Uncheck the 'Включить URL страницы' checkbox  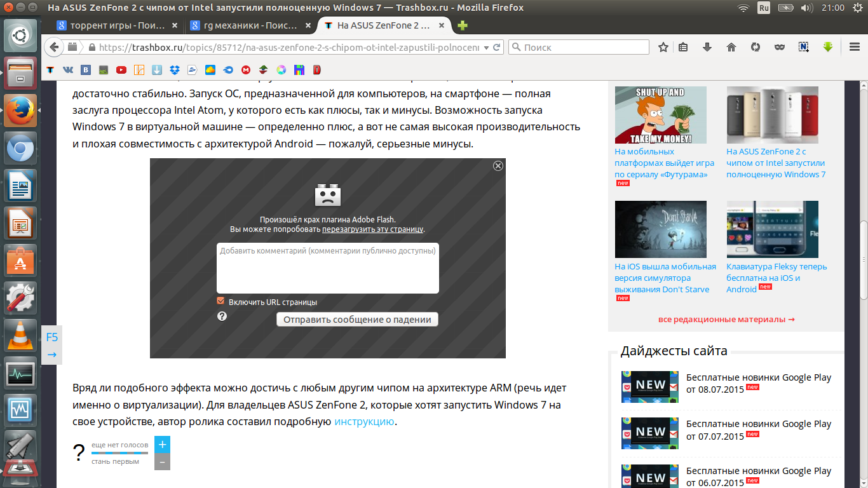coord(221,301)
